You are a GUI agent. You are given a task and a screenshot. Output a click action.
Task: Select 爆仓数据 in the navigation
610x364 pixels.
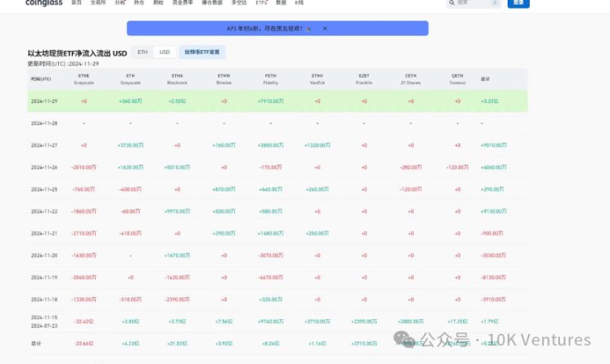pos(211,3)
